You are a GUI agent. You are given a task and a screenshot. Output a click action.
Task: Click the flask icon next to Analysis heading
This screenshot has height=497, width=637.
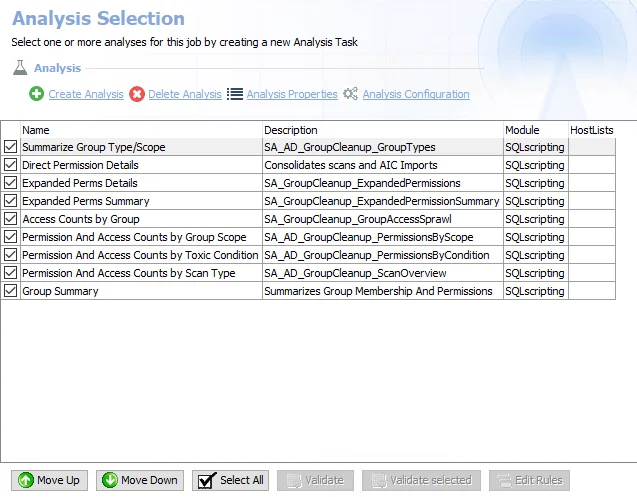(x=20, y=67)
